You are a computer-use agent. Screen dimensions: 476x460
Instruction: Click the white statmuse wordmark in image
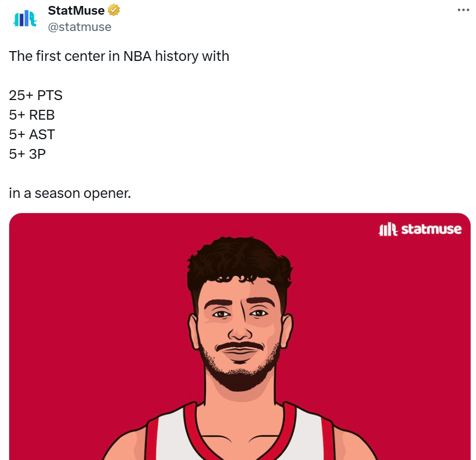pos(431,229)
